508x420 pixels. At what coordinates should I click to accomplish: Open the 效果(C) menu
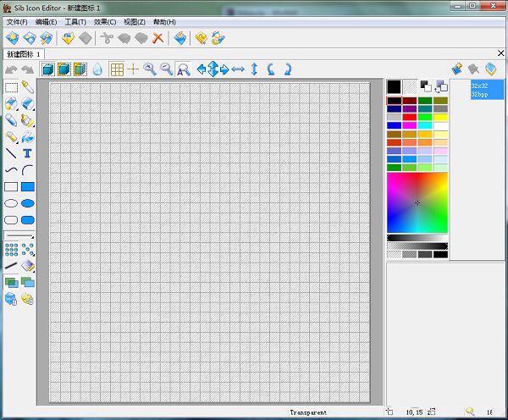point(106,21)
